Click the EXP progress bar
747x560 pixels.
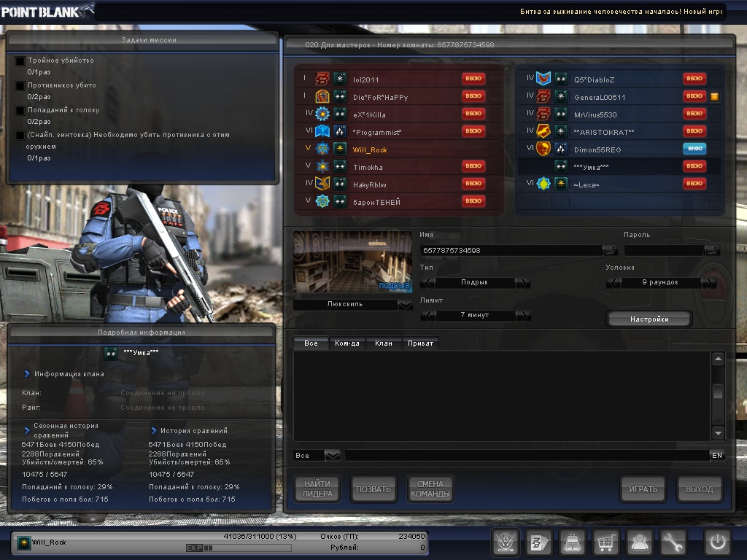[239, 548]
